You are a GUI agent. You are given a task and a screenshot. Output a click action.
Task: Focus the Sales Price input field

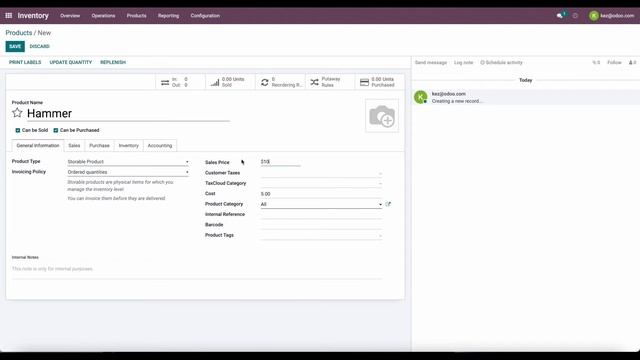[280, 162]
